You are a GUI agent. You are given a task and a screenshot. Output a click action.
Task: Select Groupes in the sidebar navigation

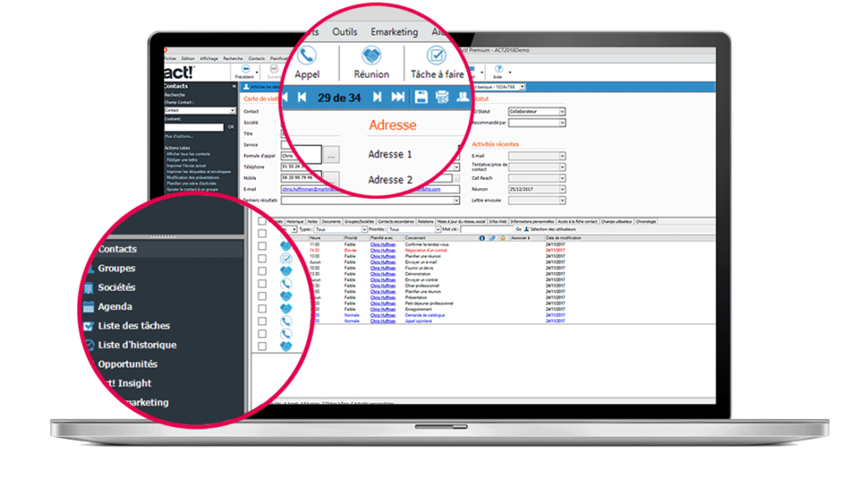point(116,269)
